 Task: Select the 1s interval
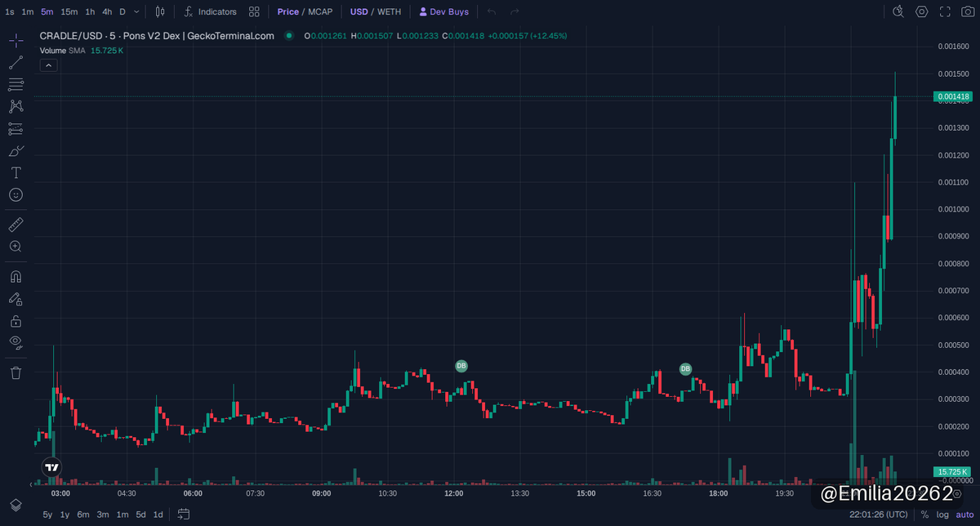tap(10, 12)
